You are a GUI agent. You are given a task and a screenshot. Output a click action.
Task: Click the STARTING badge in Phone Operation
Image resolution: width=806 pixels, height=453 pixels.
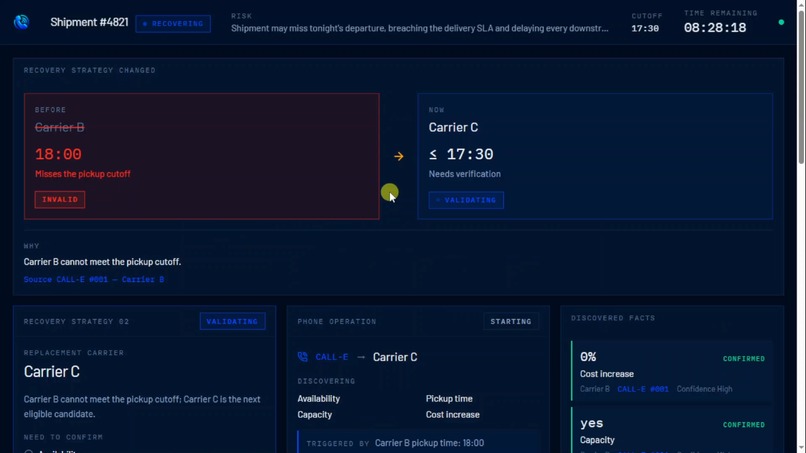[510, 321]
